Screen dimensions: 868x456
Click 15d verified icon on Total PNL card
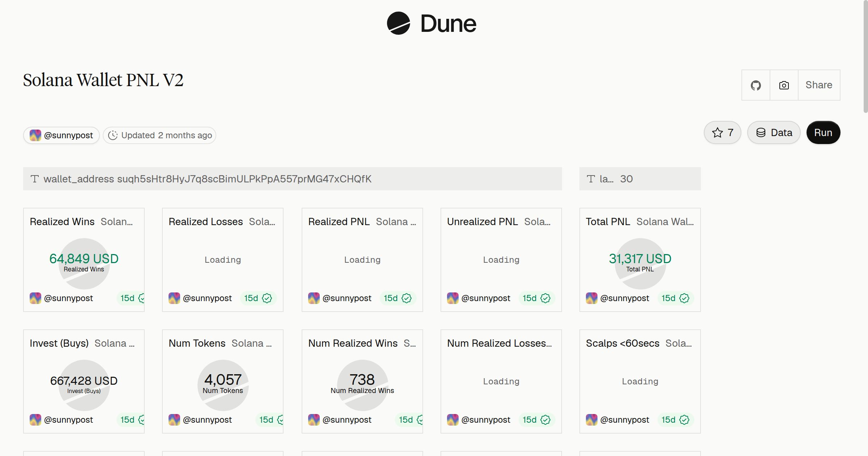(684, 298)
